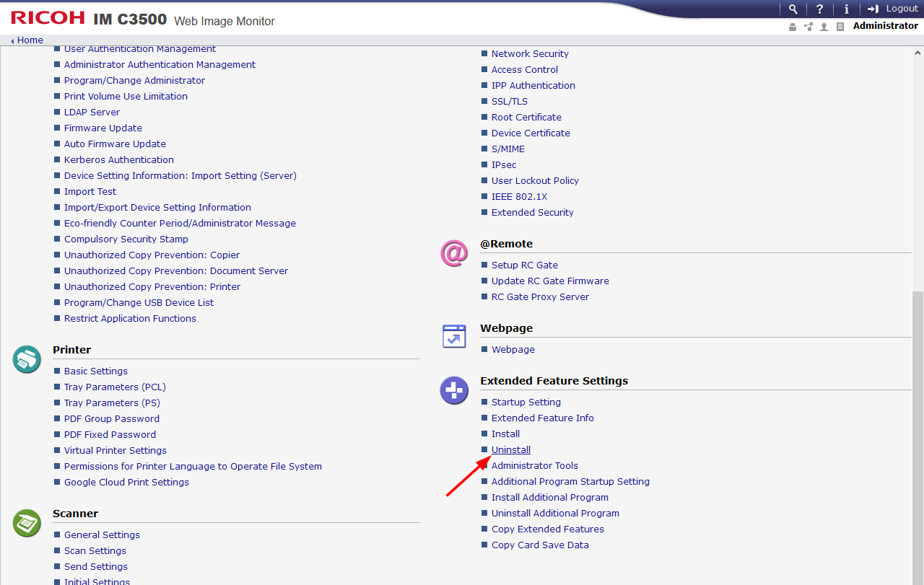
Task: Open Extended Feature Info link
Action: [543, 418]
